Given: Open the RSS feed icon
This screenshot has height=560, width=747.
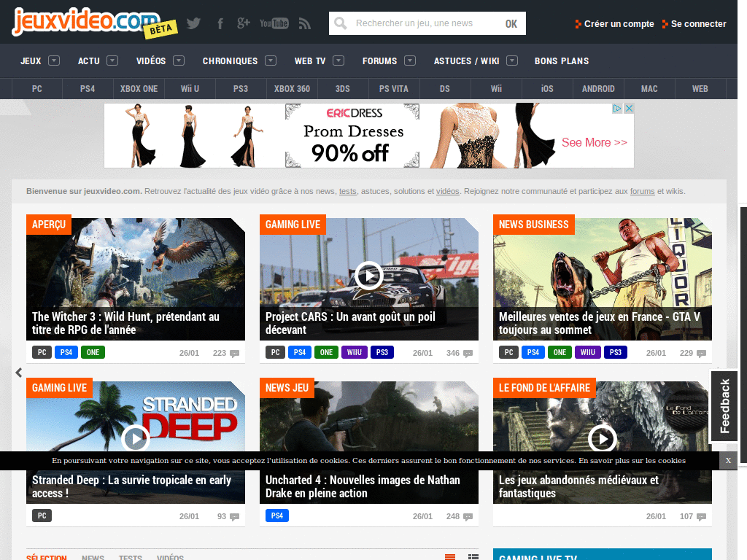Looking at the screenshot, I should pos(305,23).
